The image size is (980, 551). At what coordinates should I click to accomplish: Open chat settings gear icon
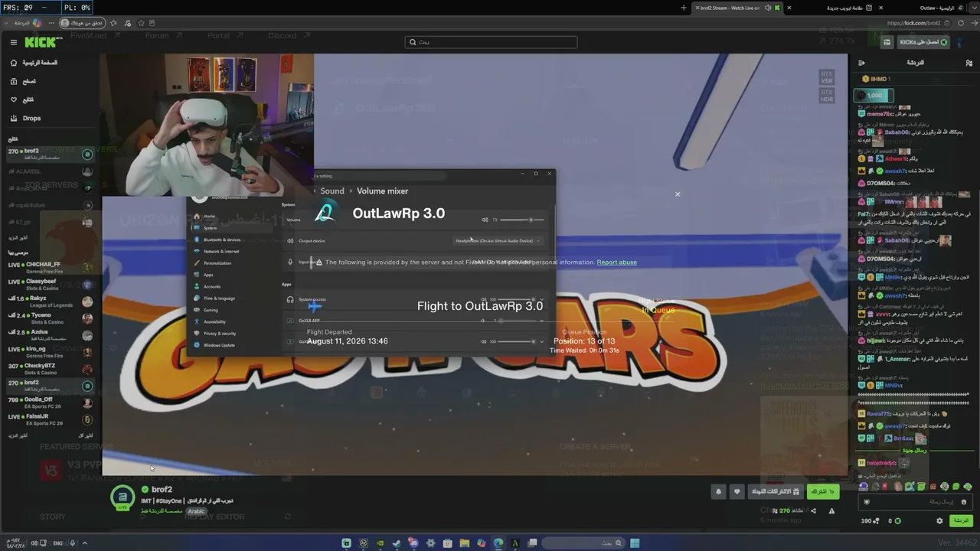point(939,521)
